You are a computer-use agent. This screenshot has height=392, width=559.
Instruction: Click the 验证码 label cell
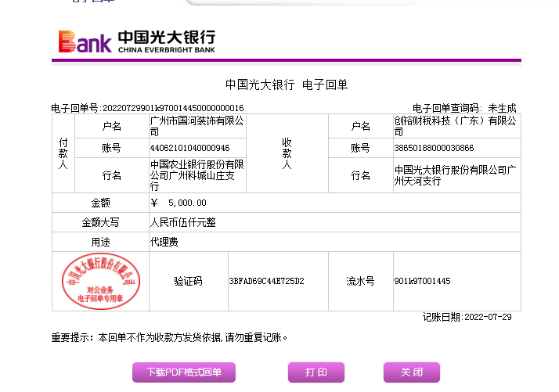189,281
